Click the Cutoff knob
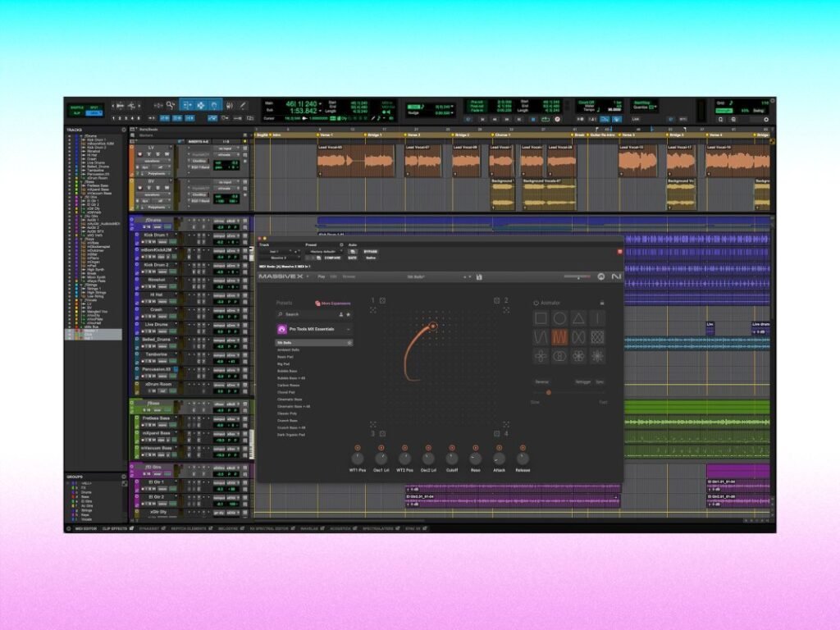The width and height of the screenshot is (840, 630). click(452, 458)
